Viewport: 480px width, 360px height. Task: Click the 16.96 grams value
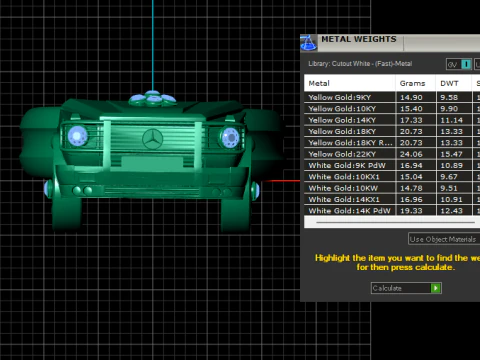(411, 200)
